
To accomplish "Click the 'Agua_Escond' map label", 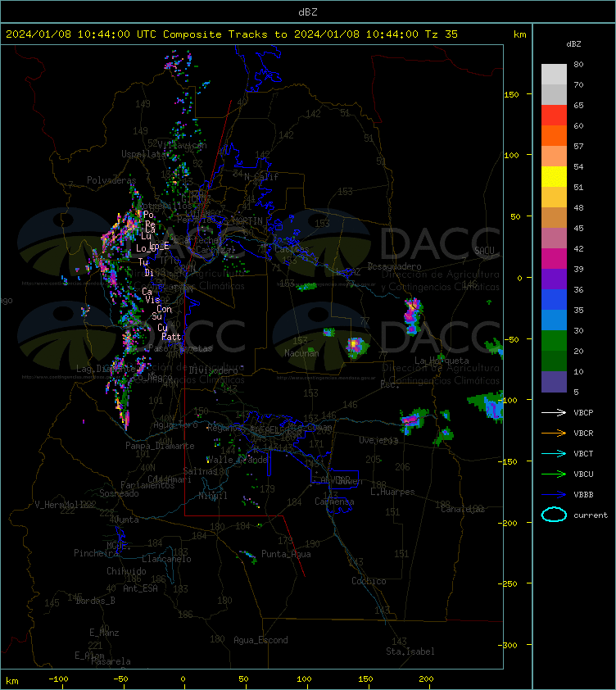I will coord(260,640).
